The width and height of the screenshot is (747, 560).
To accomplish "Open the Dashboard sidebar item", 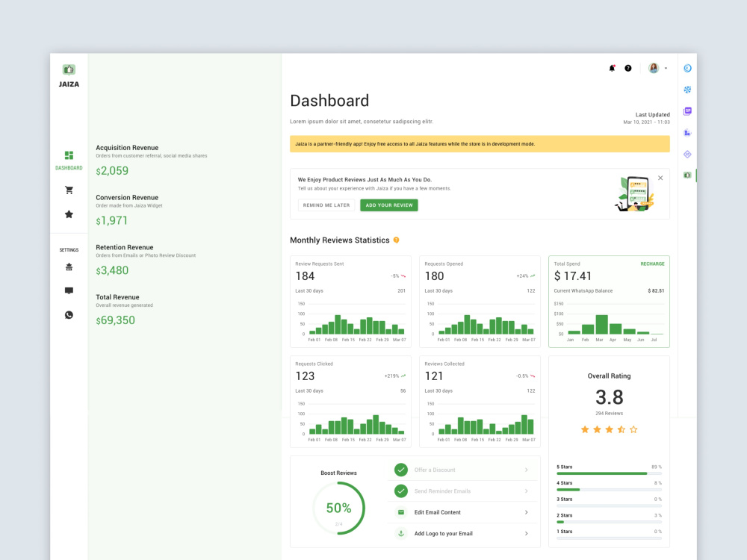I will pyautogui.click(x=69, y=161).
